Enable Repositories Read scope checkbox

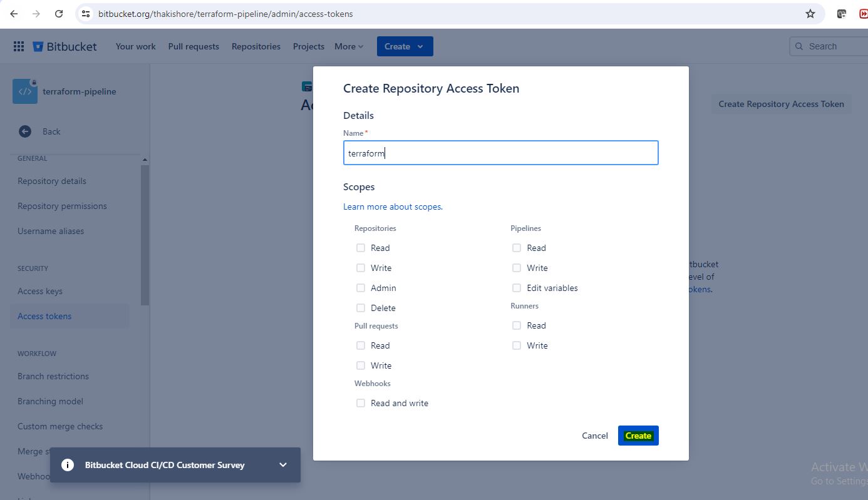pyautogui.click(x=361, y=248)
